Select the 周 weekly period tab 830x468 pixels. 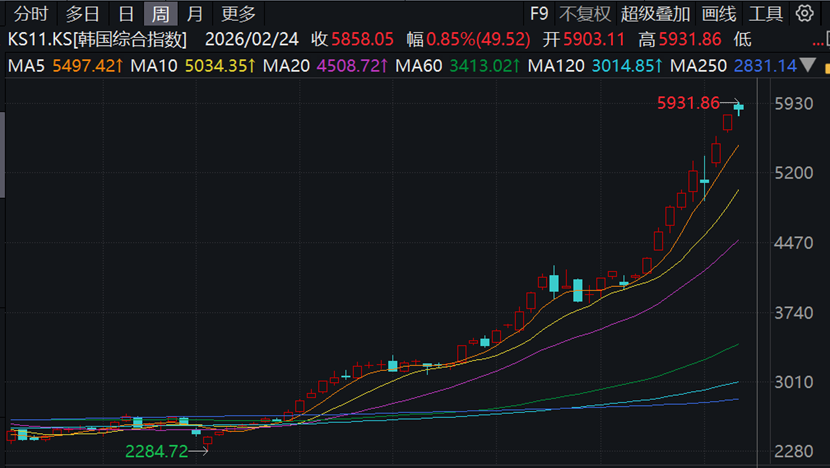pyautogui.click(x=160, y=14)
